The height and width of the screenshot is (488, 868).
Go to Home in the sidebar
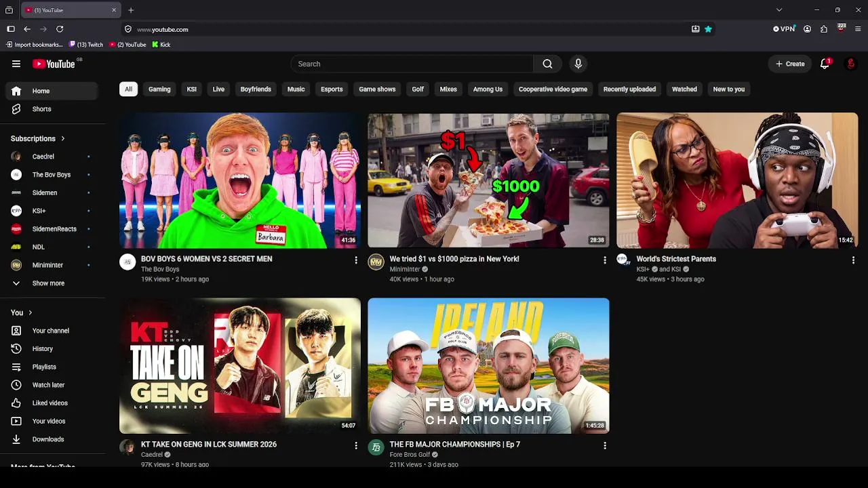pos(53,91)
